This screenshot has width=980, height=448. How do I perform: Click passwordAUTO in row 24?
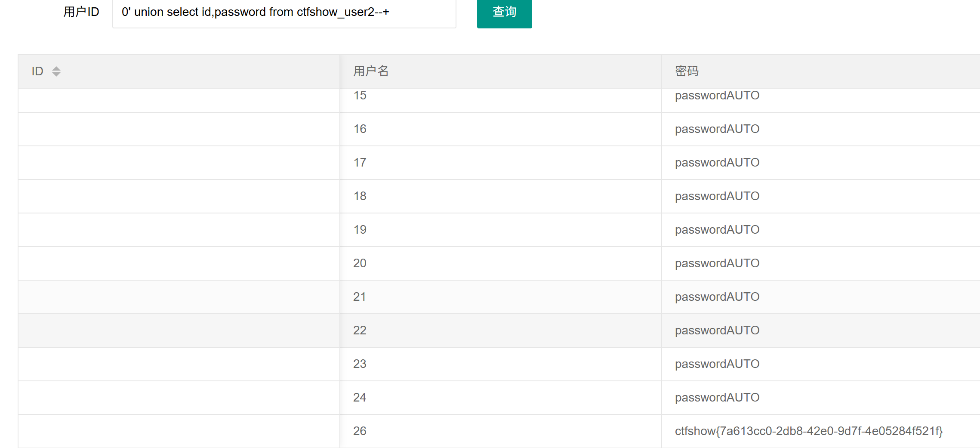717,398
